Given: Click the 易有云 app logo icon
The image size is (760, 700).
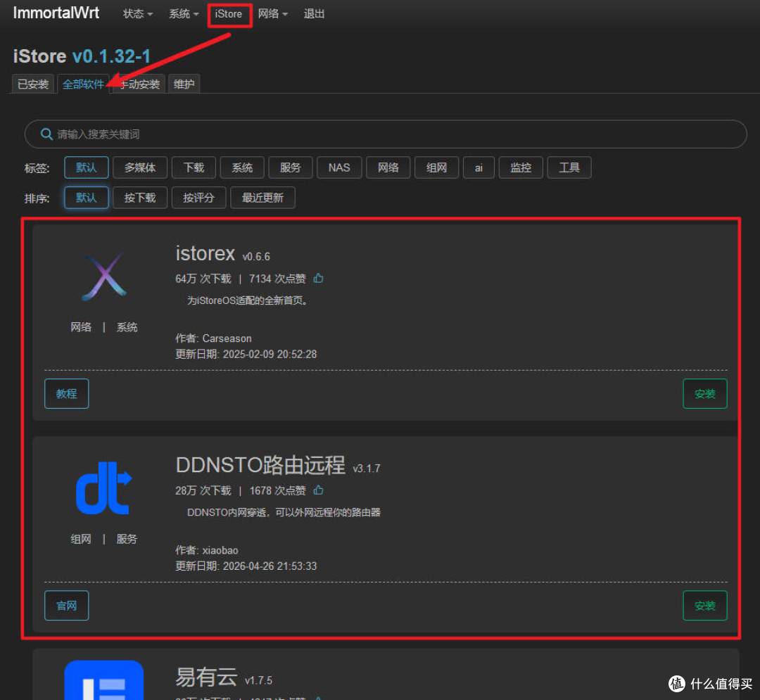Looking at the screenshot, I should coord(104,680).
